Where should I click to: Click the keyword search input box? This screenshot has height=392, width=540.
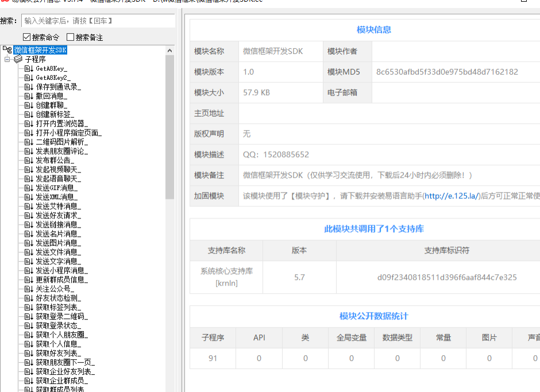point(98,21)
